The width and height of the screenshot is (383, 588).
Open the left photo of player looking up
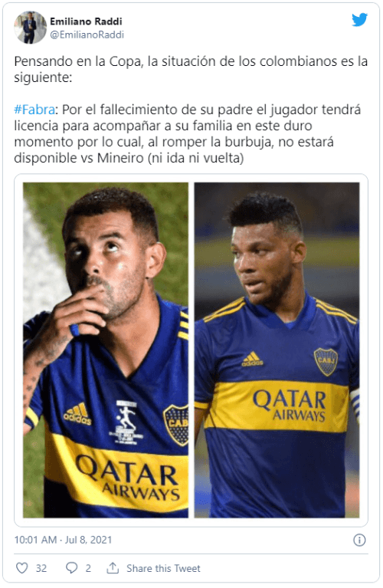(106, 350)
